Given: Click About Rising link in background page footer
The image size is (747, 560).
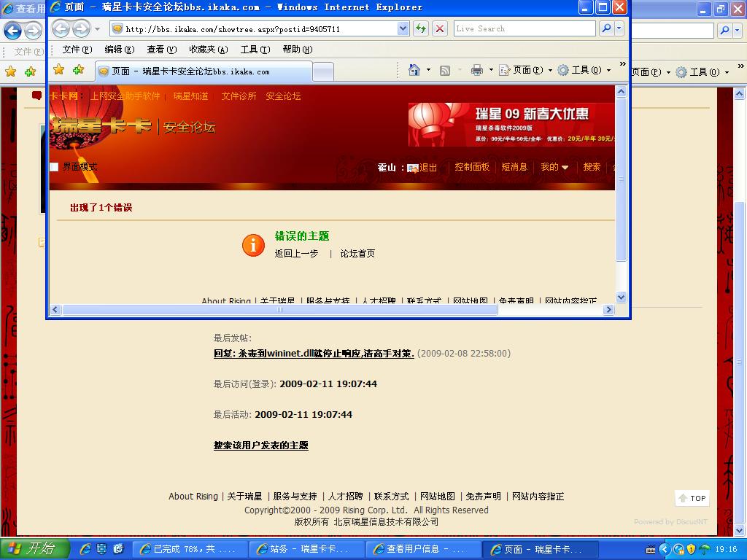Looking at the screenshot, I should [x=193, y=496].
